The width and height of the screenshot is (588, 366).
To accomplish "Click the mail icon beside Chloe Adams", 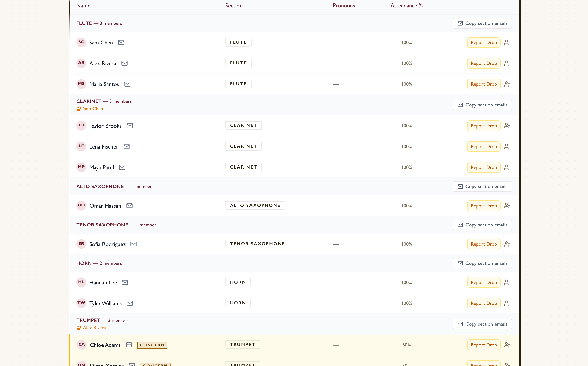I will tap(129, 345).
